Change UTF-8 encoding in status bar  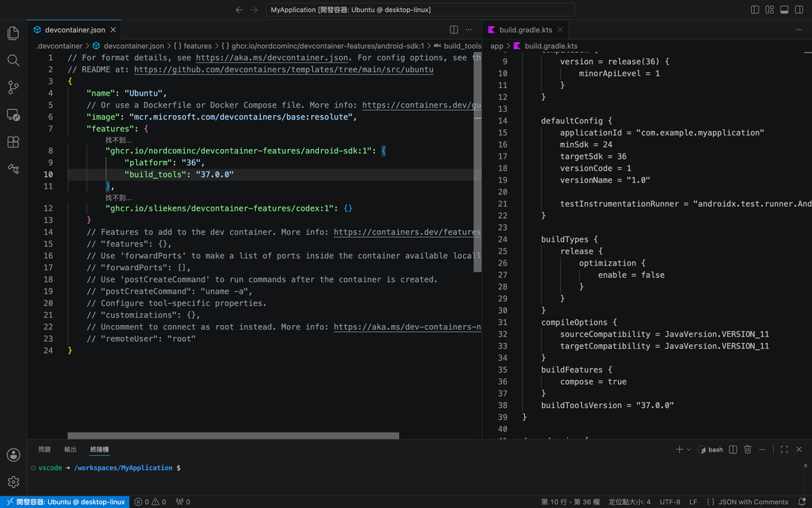pos(670,502)
